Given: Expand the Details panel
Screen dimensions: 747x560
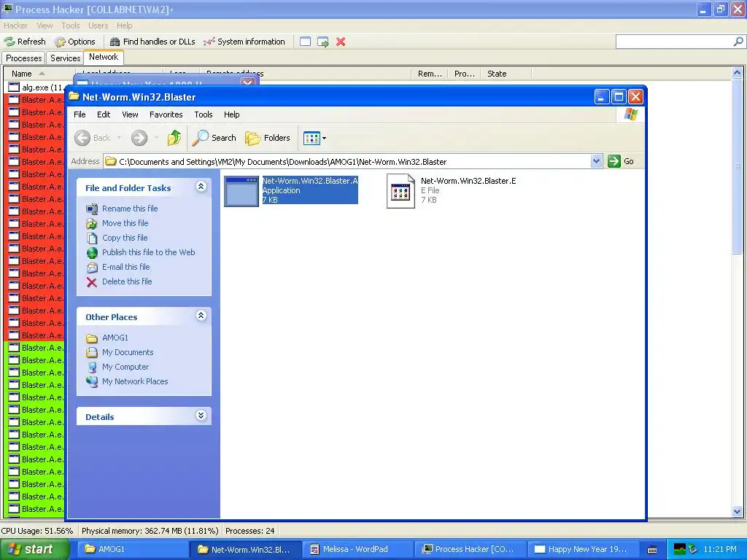Looking at the screenshot, I should (x=201, y=416).
